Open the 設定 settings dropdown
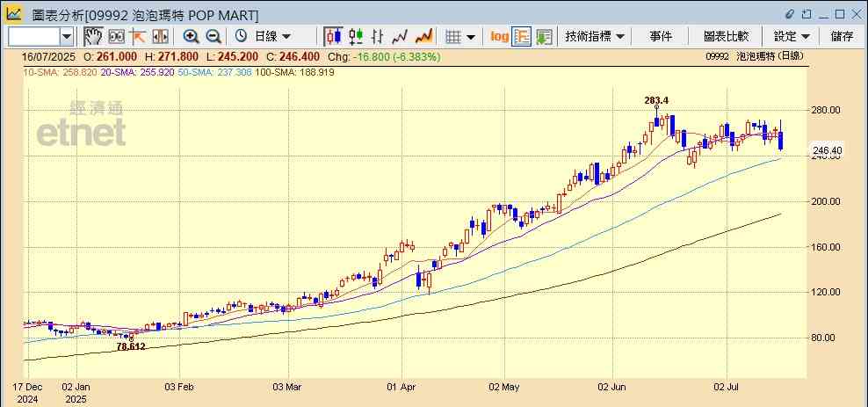This screenshot has height=407, width=868. [792, 37]
